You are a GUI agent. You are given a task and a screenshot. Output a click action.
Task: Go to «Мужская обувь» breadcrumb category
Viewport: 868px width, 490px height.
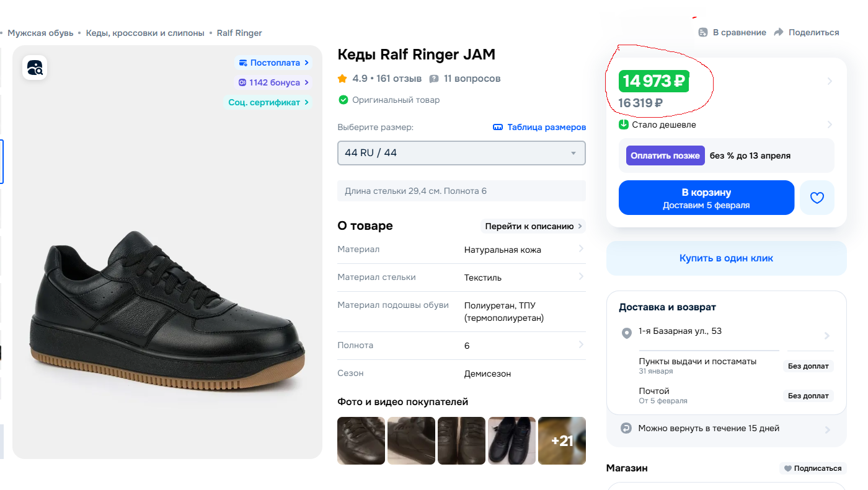(x=40, y=33)
